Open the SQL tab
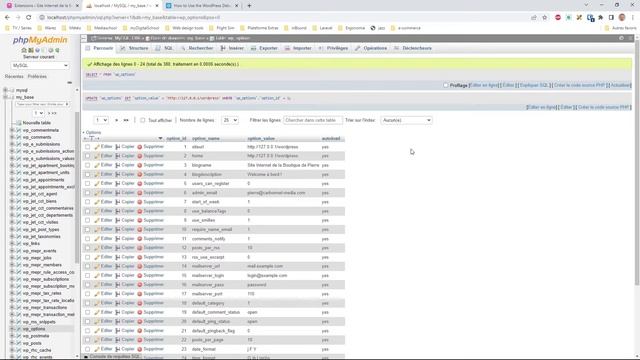Viewport: 640px width, 360px height. 164,48
